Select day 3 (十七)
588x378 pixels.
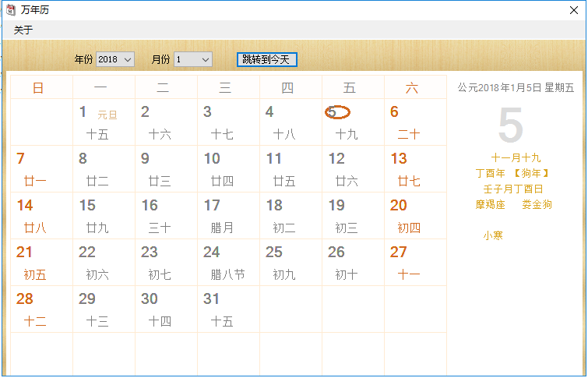[x=228, y=122]
